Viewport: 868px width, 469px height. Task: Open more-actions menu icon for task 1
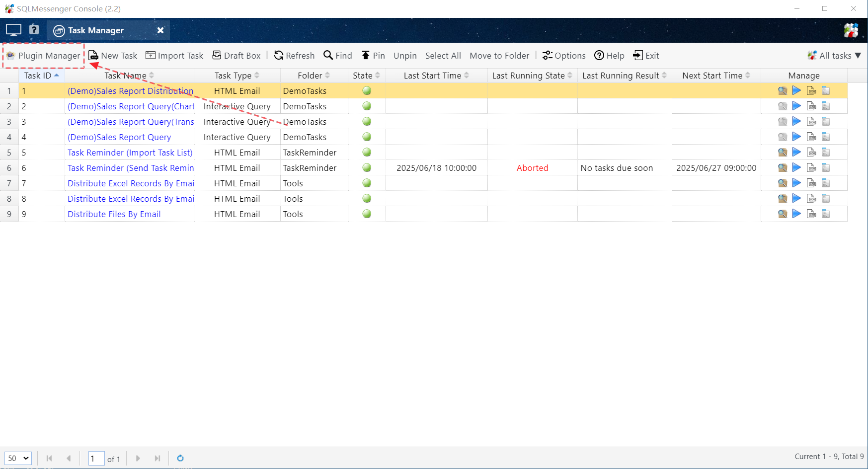pos(826,90)
